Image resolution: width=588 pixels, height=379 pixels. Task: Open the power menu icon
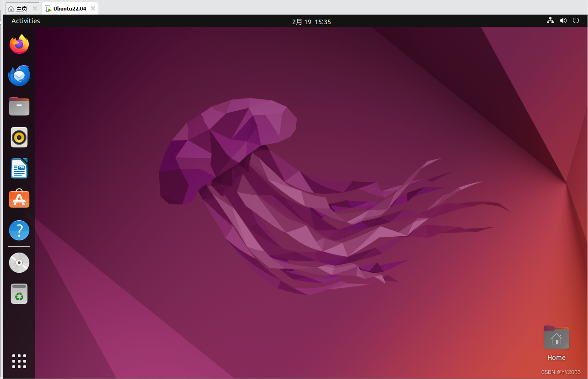pos(576,21)
